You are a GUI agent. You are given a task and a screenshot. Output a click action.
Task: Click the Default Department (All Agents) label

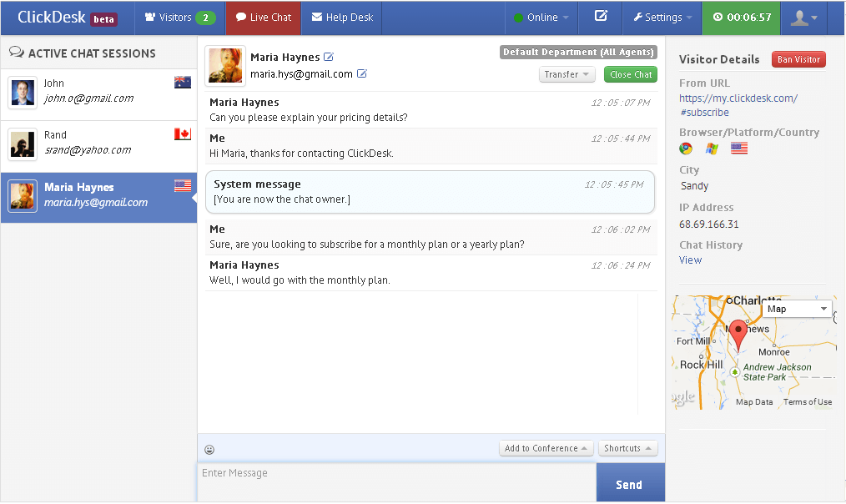(578, 52)
